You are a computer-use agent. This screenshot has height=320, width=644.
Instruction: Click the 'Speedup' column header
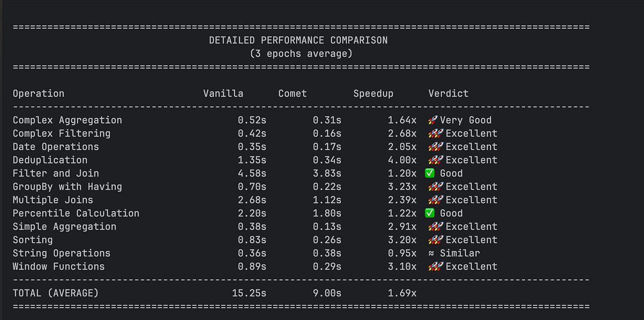[373, 94]
